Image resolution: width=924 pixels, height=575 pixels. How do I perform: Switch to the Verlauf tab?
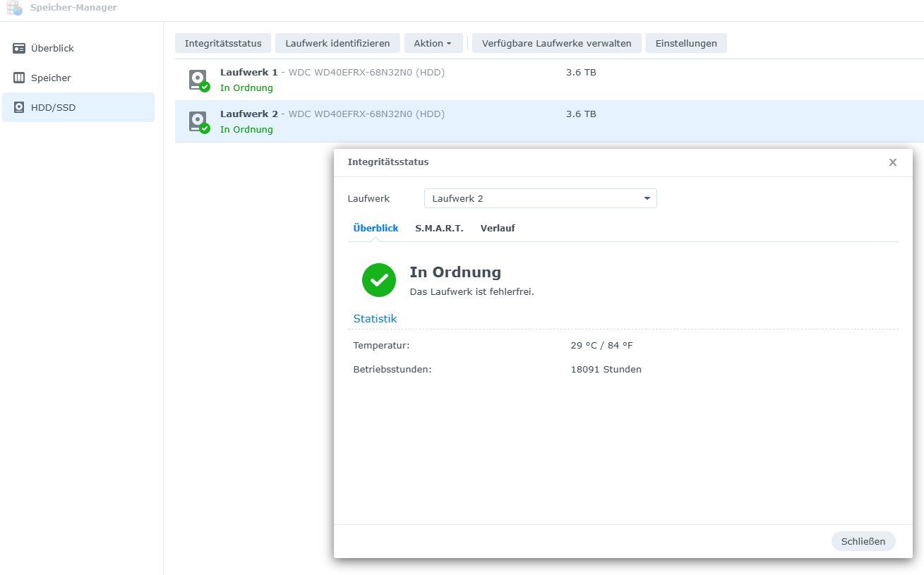(498, 228)
